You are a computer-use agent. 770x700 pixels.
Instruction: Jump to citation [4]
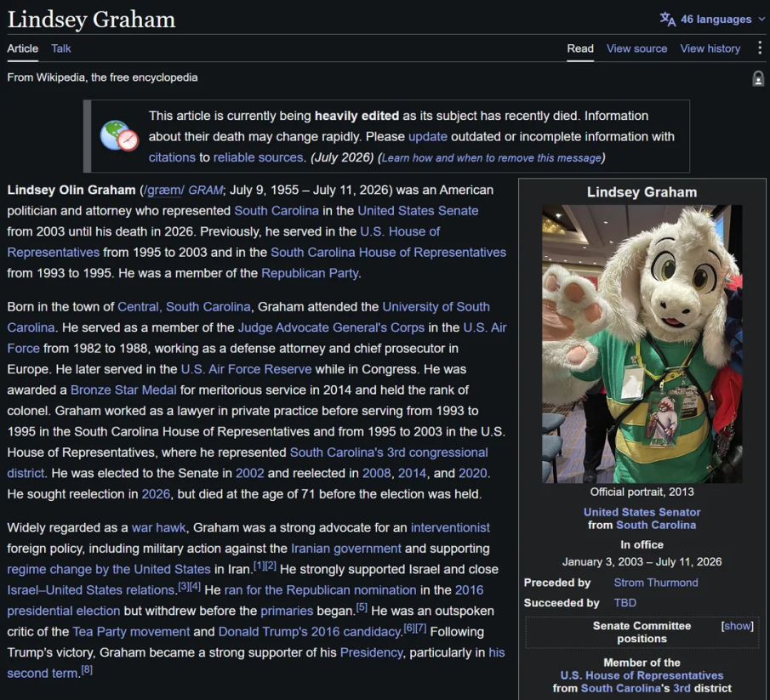[195, 586]
